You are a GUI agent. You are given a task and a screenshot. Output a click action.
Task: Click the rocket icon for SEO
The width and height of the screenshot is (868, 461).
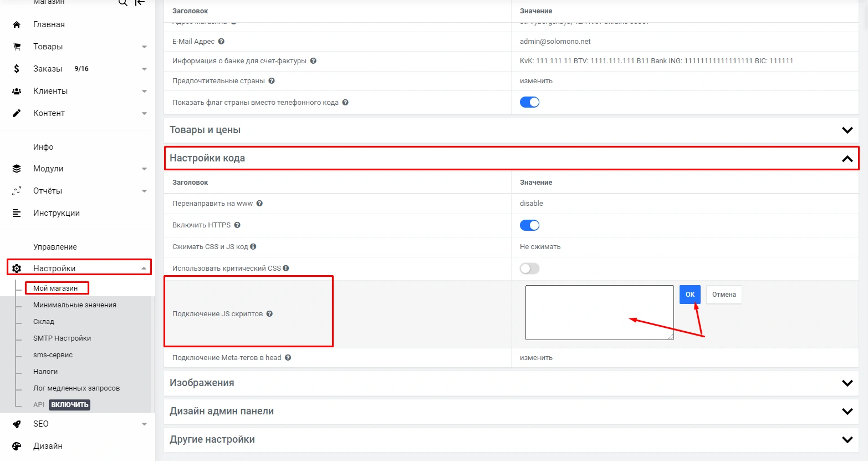[x=17, y=424]
